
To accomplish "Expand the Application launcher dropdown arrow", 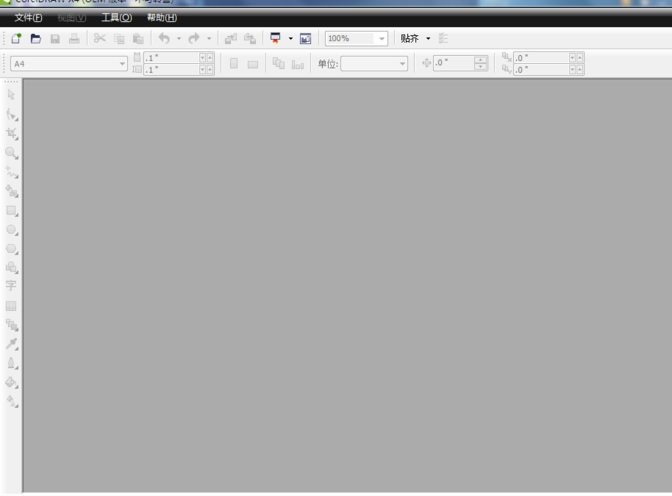I will [291, 39].
